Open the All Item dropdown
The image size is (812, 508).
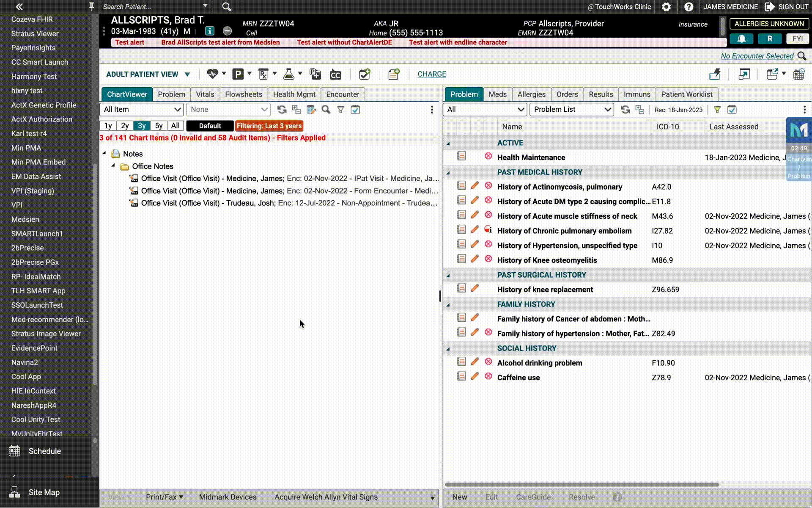coord(142,110)
